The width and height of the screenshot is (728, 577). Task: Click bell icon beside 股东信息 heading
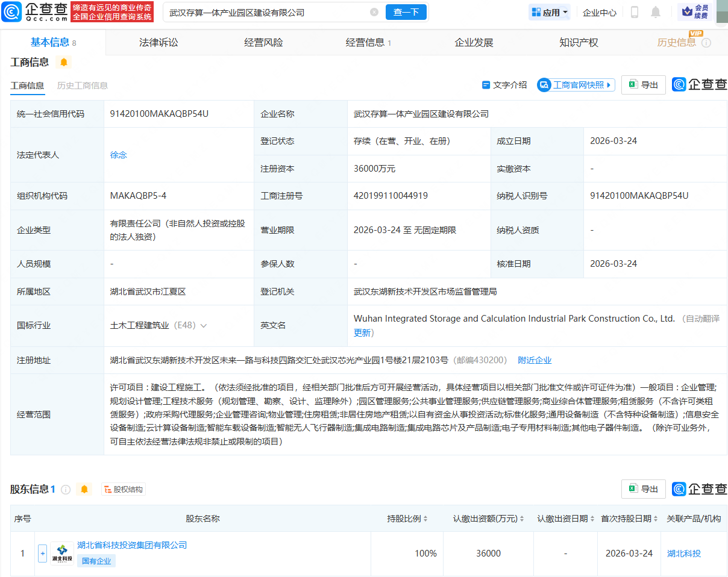(x=84, y=490)
